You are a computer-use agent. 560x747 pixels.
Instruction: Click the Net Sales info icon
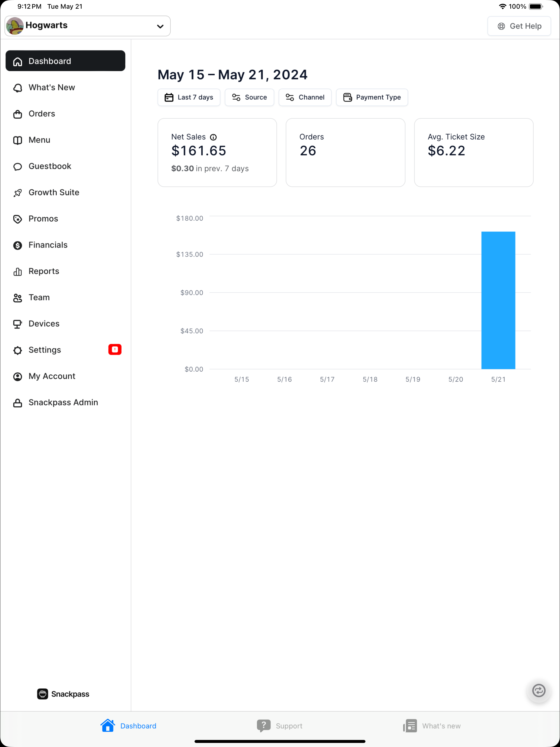[x=213, y=137]
